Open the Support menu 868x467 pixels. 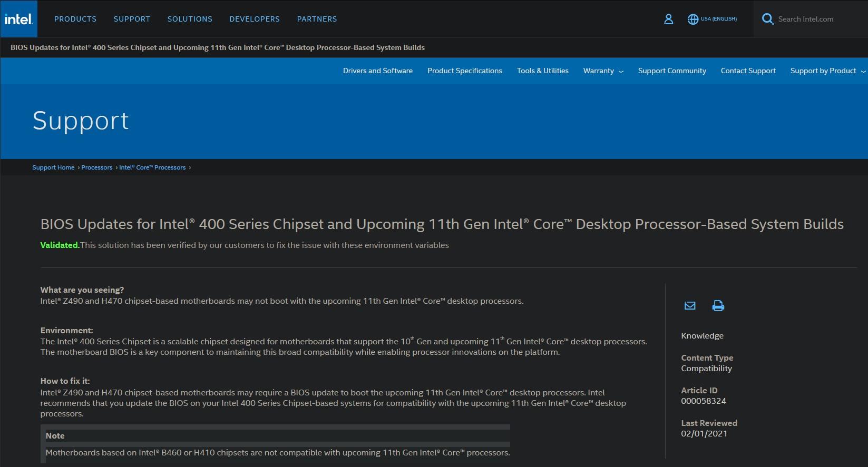[x=132, y=19]
